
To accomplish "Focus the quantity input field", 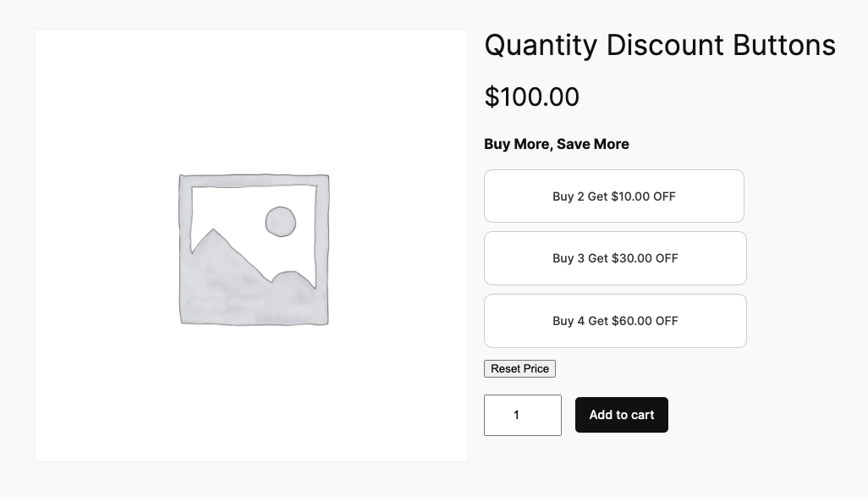I will point(522,416).
